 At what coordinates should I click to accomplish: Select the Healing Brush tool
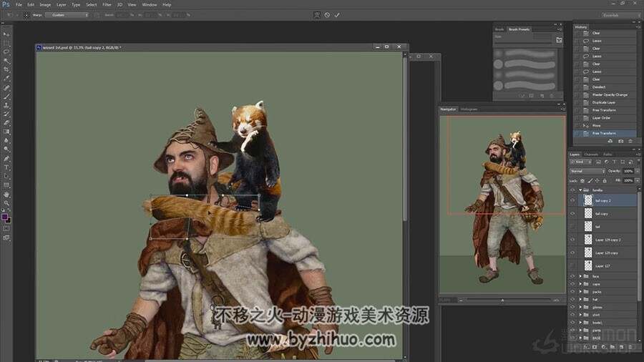pyautogui.click(x=6, y=87)
